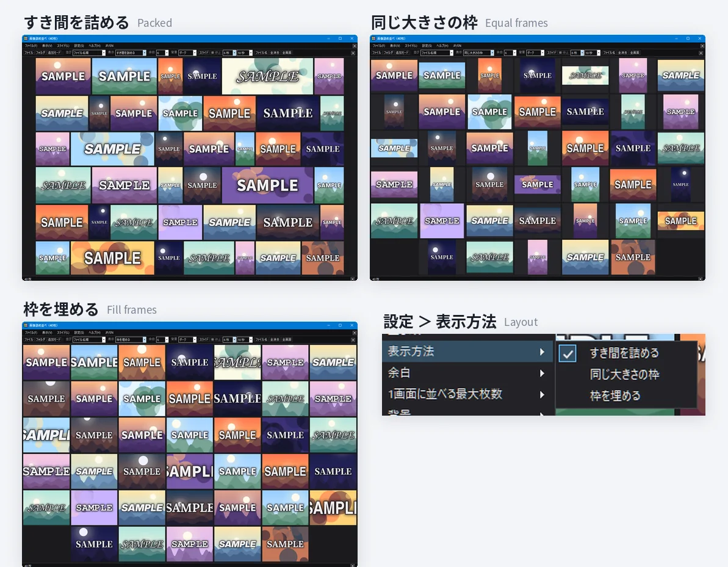Open the ダーク background dropdown in the Packed window

click(187, 53)
